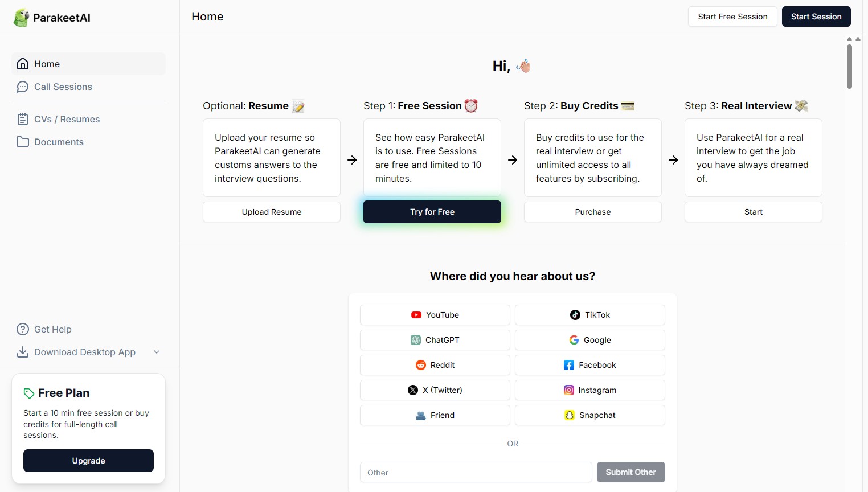The width and height of the screenshot is (868, 492).
Task: Open Call Sessions from the sidebar
Action: point(63,87)
